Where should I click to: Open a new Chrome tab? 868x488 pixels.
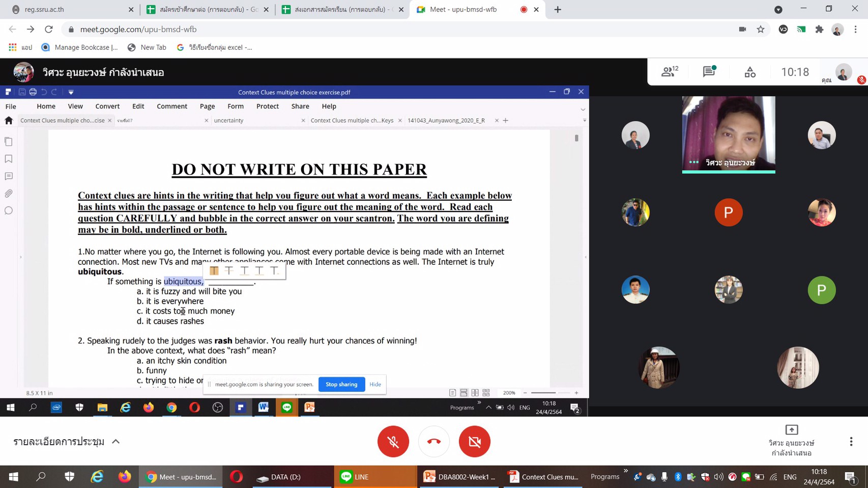[558, 10]
